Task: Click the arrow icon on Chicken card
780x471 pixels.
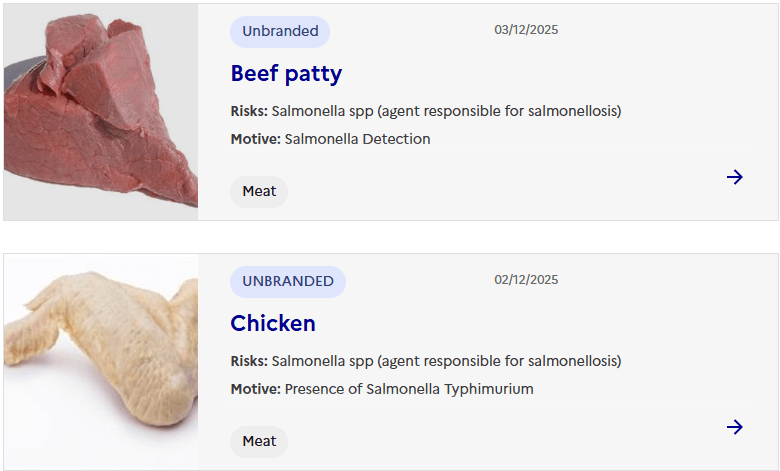Action: [x=735, y=427]
